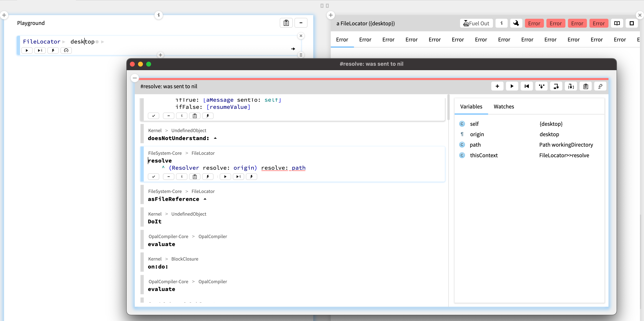Accept the resolve method with the checkmark
Image resolution: width=644 pixels, height=321 pixels.
154,176
